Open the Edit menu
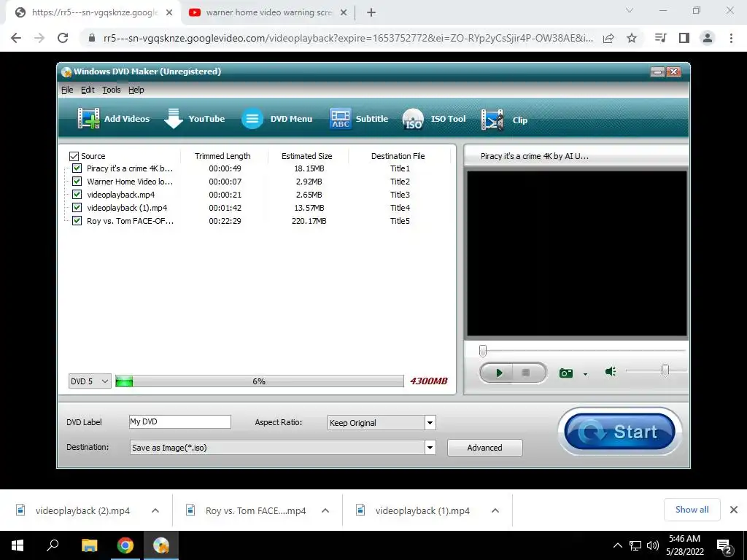Screen dimensions: 747x560 pos(88,90)
